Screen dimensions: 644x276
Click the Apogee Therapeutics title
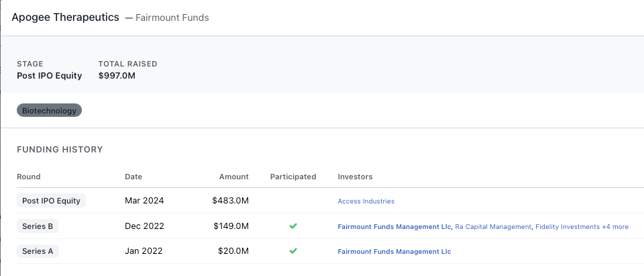pyautogui.click(x=66, y=17)
